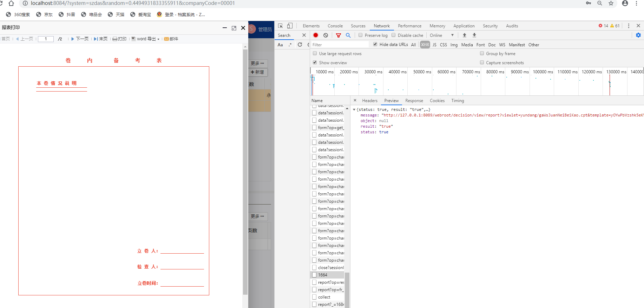Bookmark this page with the star icon

click(611, 3)
